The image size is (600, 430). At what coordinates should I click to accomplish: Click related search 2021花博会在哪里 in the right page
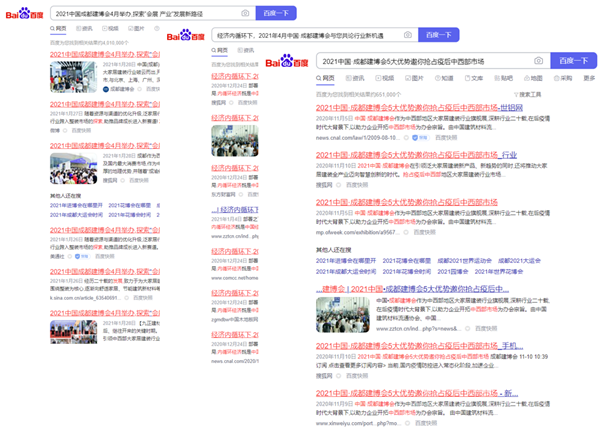pos(407,261)
